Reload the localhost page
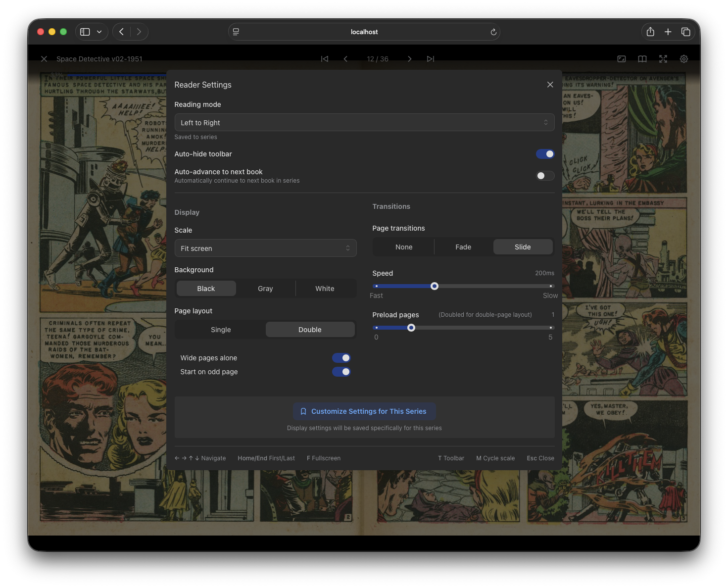The height and width of the screenshot is (588, 728). tap(493, 32)
